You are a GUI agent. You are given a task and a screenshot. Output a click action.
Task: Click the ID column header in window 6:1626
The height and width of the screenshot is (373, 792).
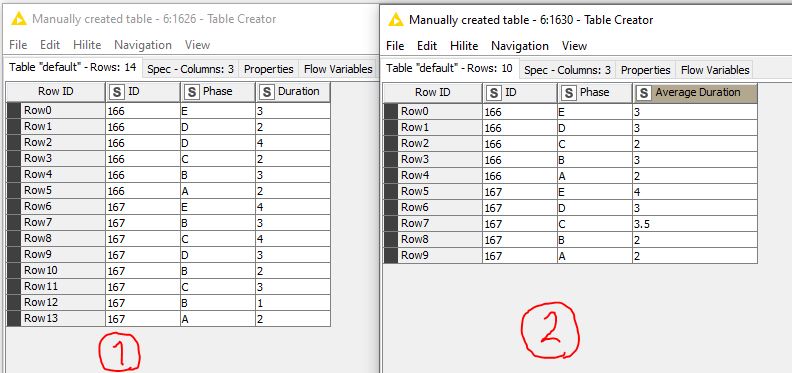[143, 92]
